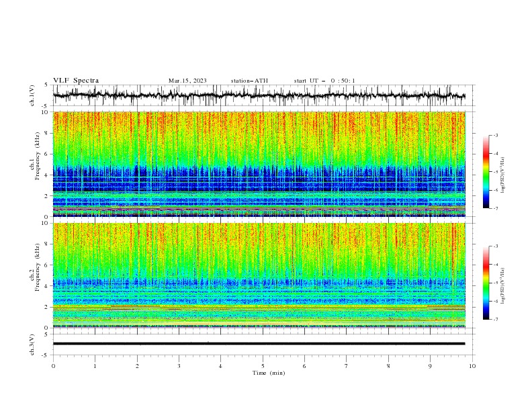This screenshot has height=411, width=532.
Task: Click the 'start UT = 0 :50: 1' text
Action: [324, 81]
